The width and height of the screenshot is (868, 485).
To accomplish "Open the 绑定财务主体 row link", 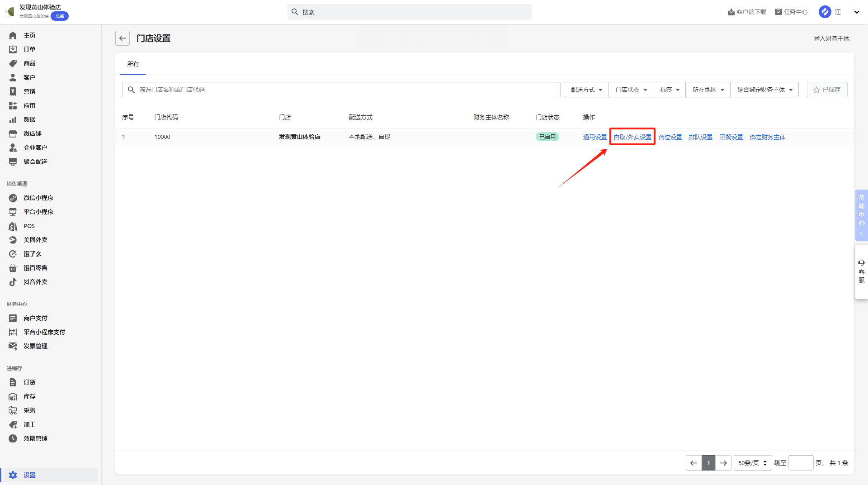I will pos(768,137).
